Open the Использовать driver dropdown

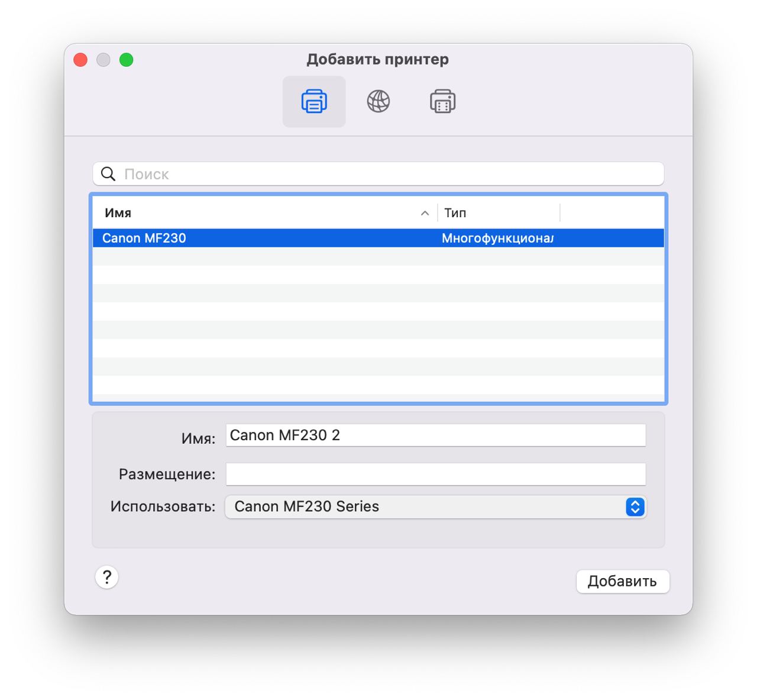tap(436, 507)
